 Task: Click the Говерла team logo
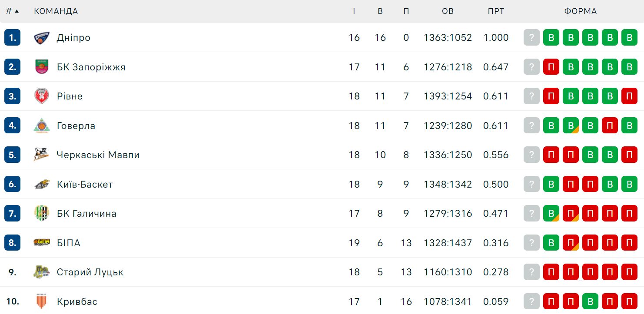click(x=42, y=126)
